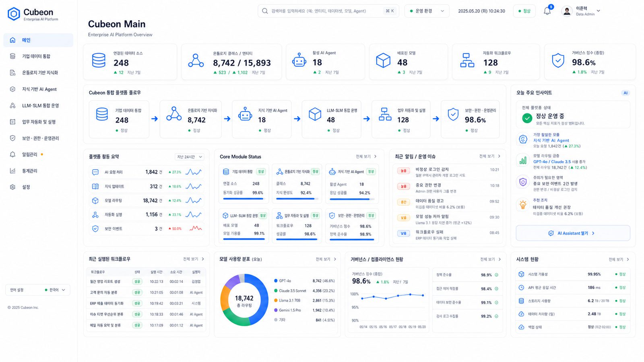Select 메인 in the sidebar
Viewport: 644px width, 362px height.
click(x=38, y=40)
